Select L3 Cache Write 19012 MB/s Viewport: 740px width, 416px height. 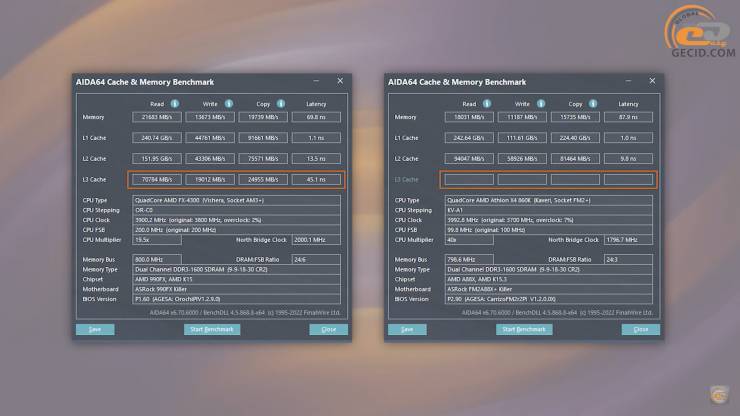(210, 179)
